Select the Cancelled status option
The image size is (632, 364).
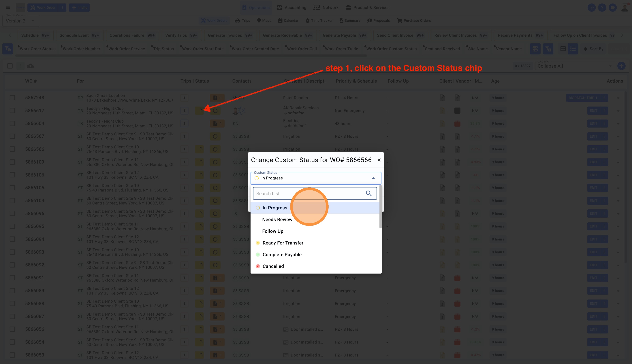coord(273,266)
